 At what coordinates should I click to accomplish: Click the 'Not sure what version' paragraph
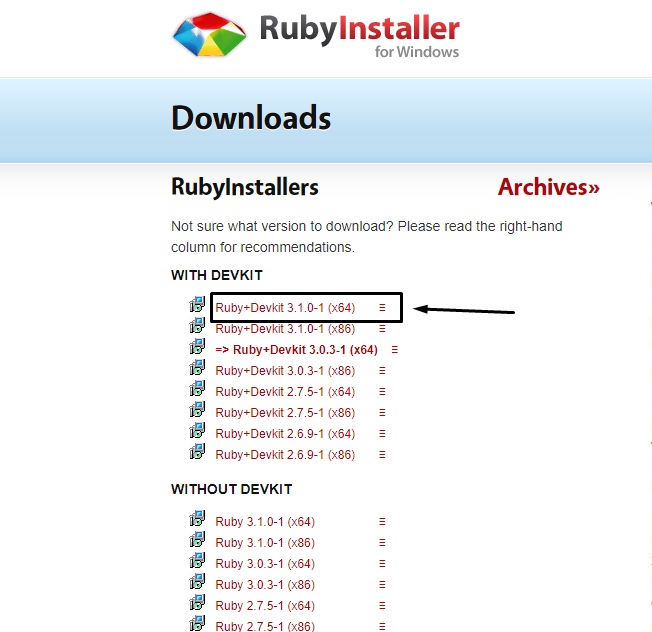point(367,237)
